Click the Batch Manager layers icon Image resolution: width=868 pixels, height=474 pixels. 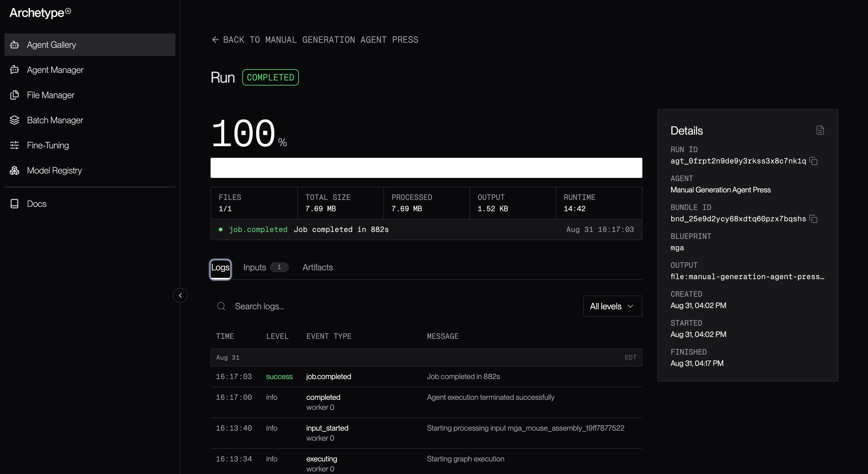pos(14,120)
